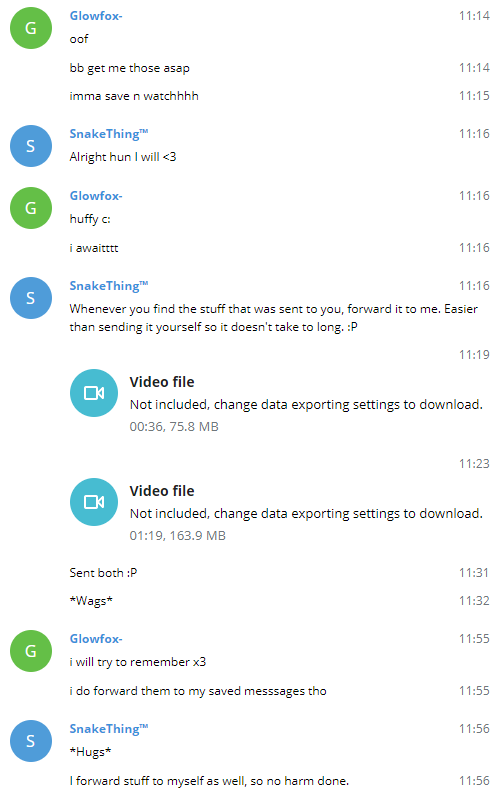Click the 01:19 video file camera icon
This screenshot has width=490, height=803.
pos(94,502)
